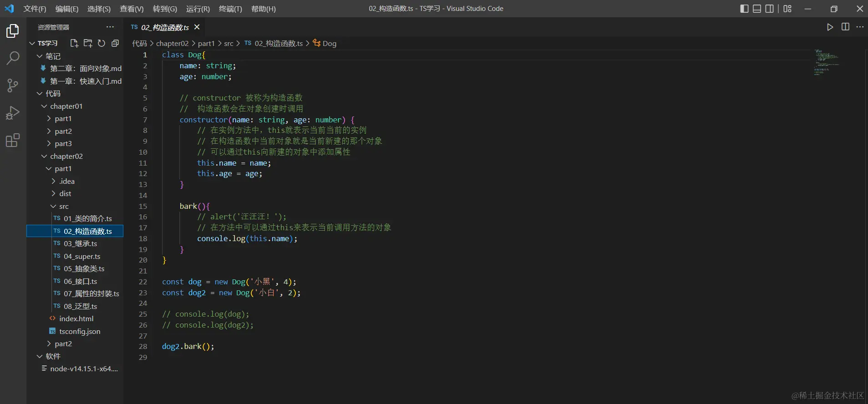Click 代码 in the breadcrumb path
This screenshot has width=868, height=404.
[x=139, y=43]
